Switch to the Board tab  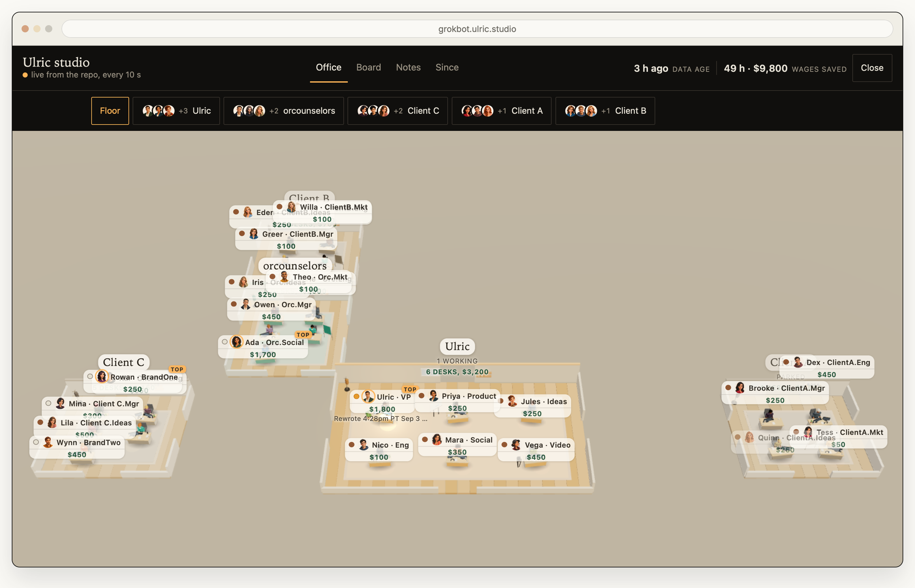369,67
